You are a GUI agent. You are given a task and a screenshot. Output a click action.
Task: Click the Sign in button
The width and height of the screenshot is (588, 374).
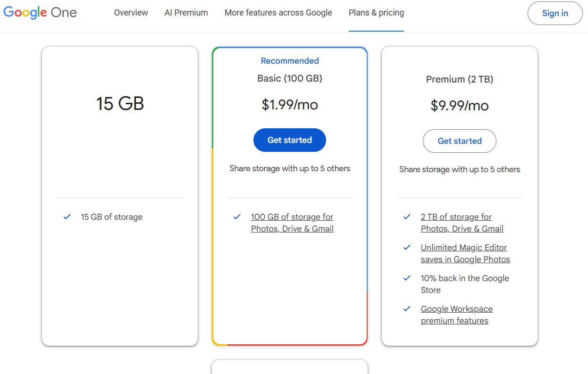pos(554,13)
